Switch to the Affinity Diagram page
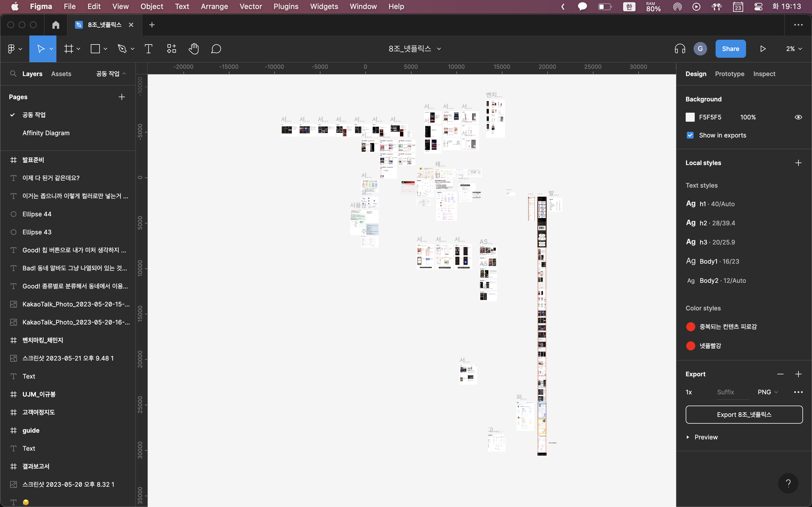 [46, 133]
